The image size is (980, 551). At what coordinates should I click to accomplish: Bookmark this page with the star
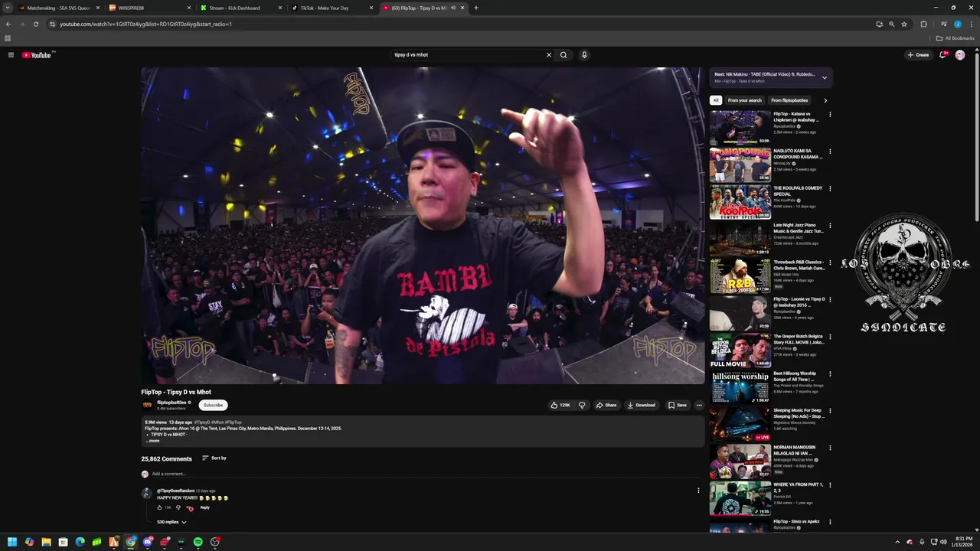pos(904,24)
